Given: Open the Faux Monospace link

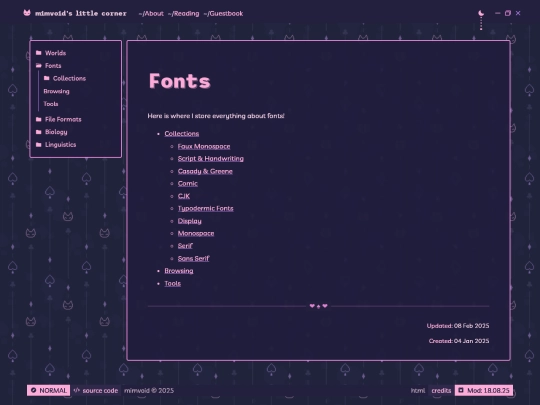Looking at the screenshot, I should 204,146.
